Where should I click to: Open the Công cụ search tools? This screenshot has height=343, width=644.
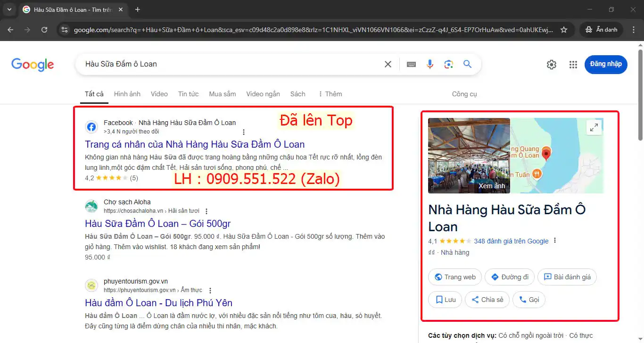[x=464, y=94]
